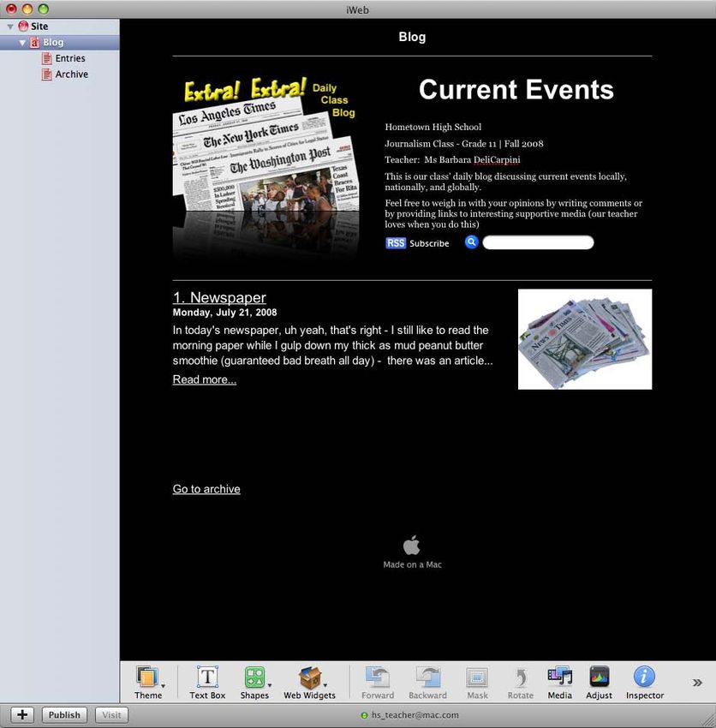
Task: Open the Adjust image panel icon
Action: pos(599,677)
